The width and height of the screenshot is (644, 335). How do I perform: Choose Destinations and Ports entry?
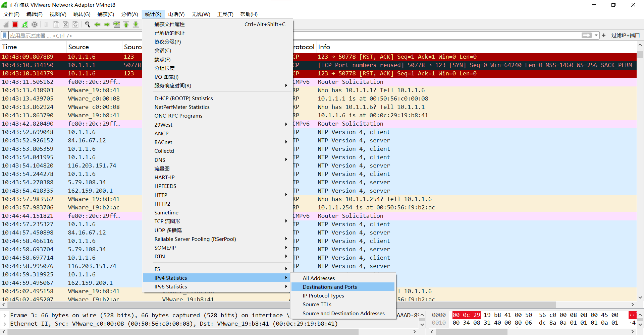point(343,287)
